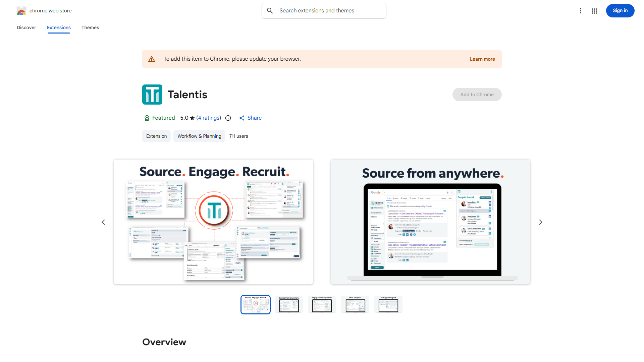Advance the carousel with the right arrow

click(540, 222)
